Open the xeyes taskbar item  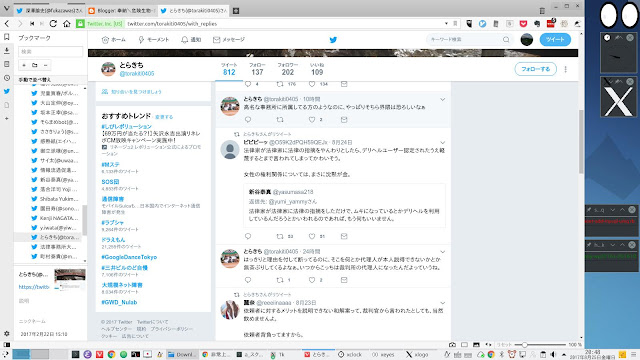[x=383, y=354]
